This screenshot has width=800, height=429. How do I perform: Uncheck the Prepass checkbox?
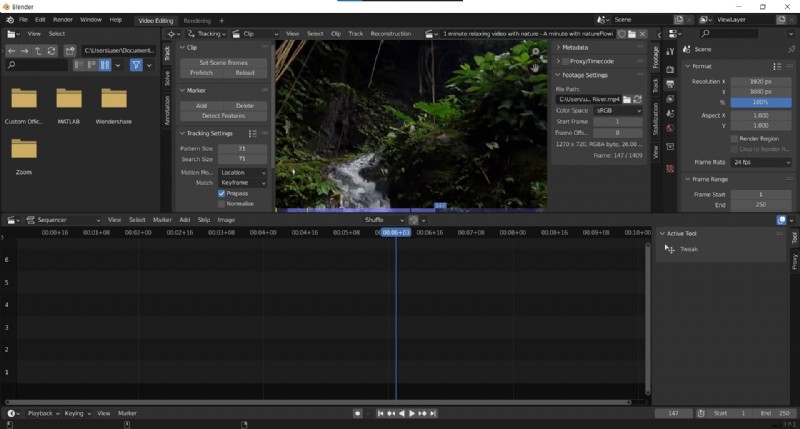[221, 193]
